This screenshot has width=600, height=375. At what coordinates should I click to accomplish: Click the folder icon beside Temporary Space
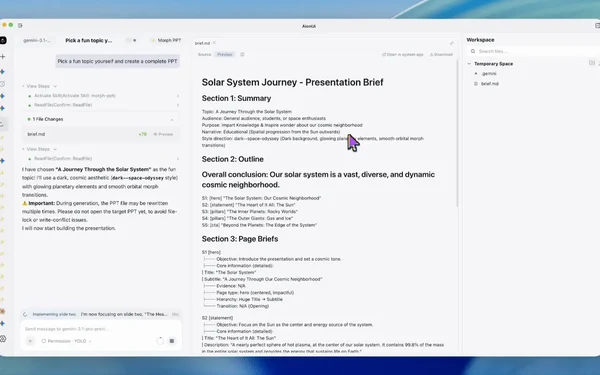pyautogui.click(x=592, y=64)
